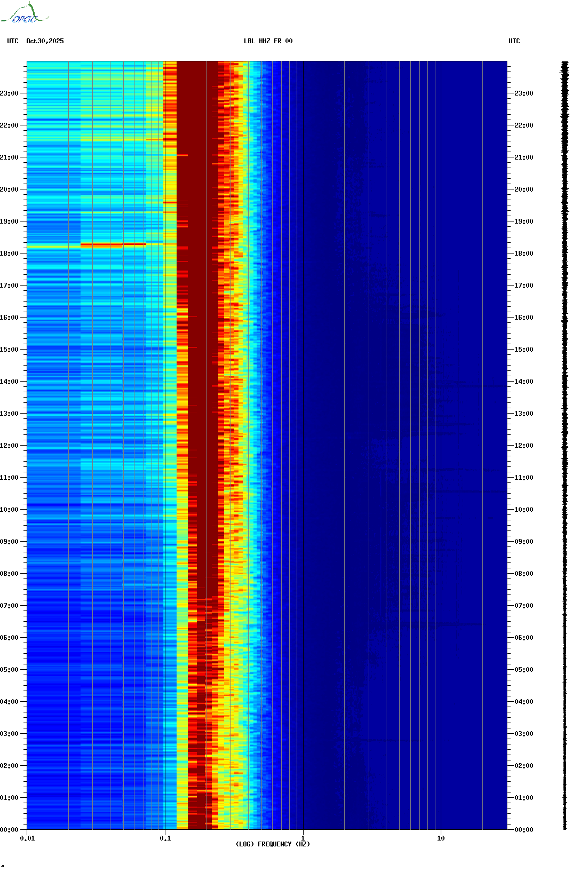Click the 0.01 frequency axis label

point(27,838)
